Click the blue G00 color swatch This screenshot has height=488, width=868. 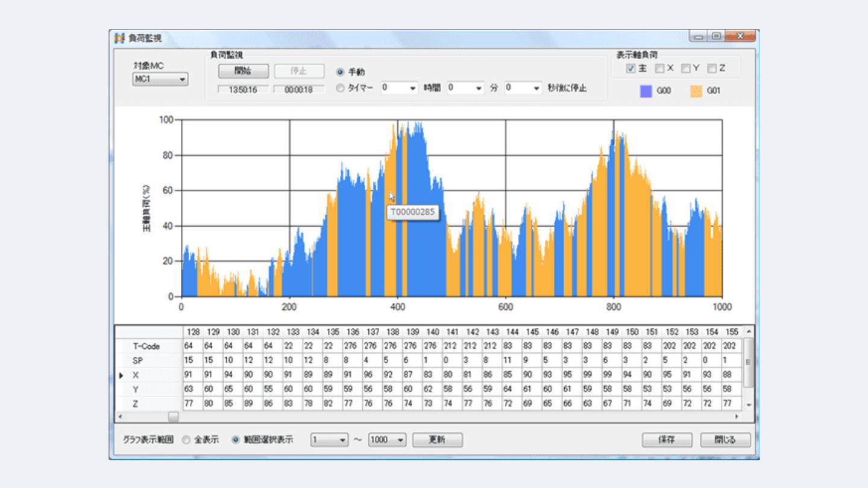point(646,92)
